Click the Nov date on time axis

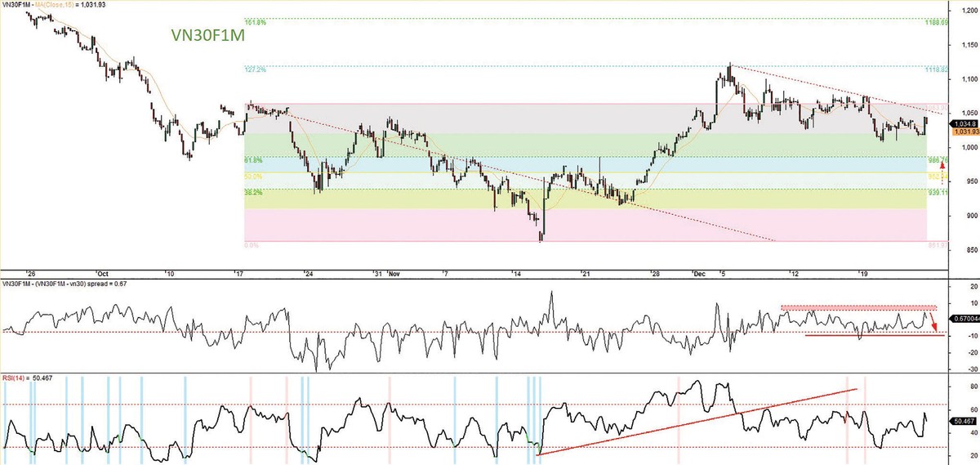click(394, 272)
